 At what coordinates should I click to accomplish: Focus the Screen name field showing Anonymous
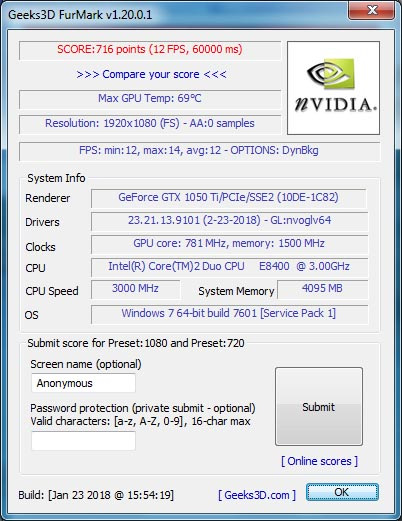pos(83,383)
